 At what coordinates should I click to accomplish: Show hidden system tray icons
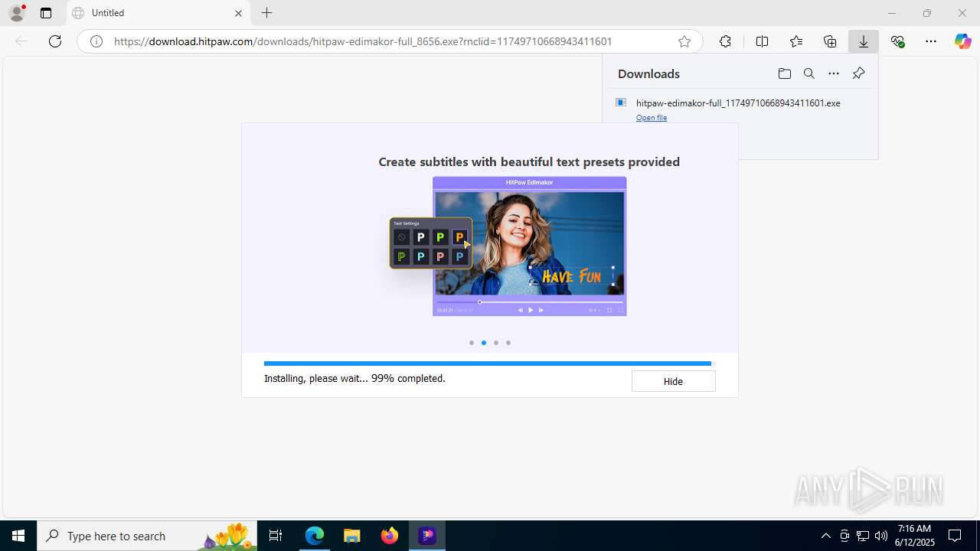click(x=825, y=536)
